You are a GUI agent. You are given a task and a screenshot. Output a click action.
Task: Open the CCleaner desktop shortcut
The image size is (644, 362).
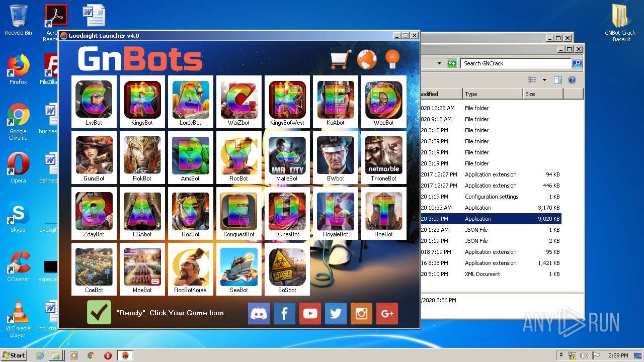coord(18,266)
